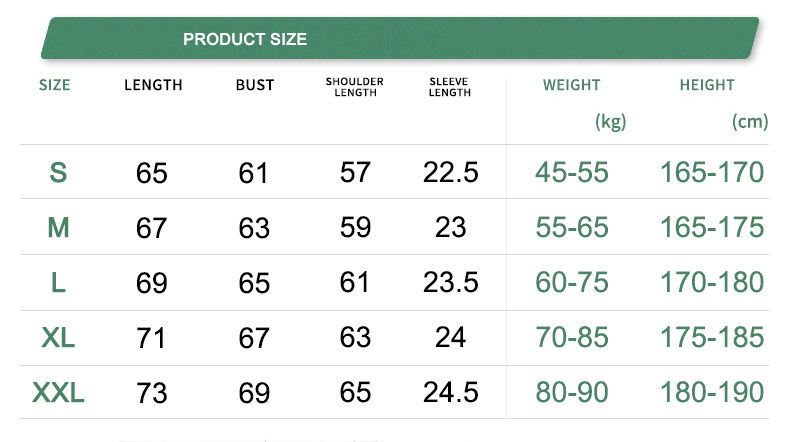Click the 180-190 height value
Image resolution: width=790 pixels, height=442 pixels.
coord(712,392)
